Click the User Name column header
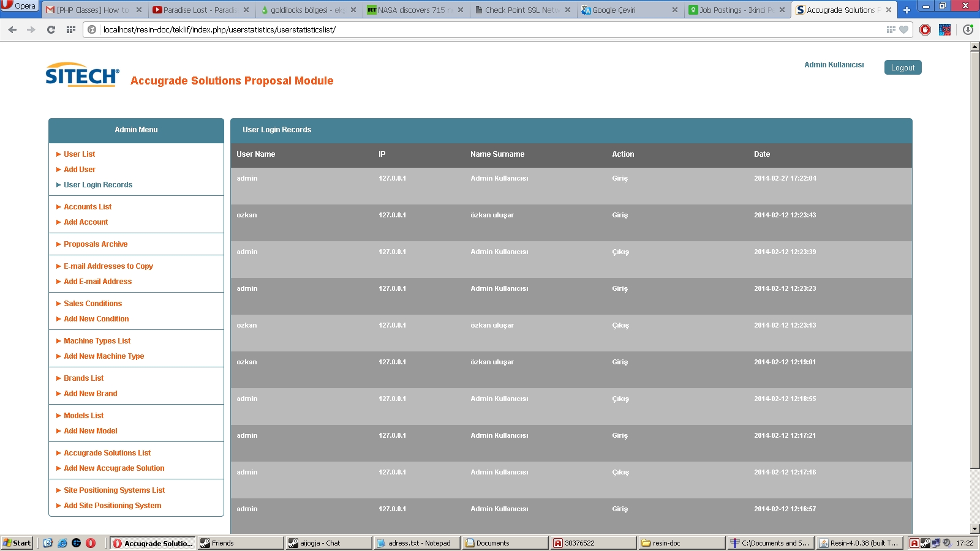Screen dimensions: 980x551 [x=255, y=154]
